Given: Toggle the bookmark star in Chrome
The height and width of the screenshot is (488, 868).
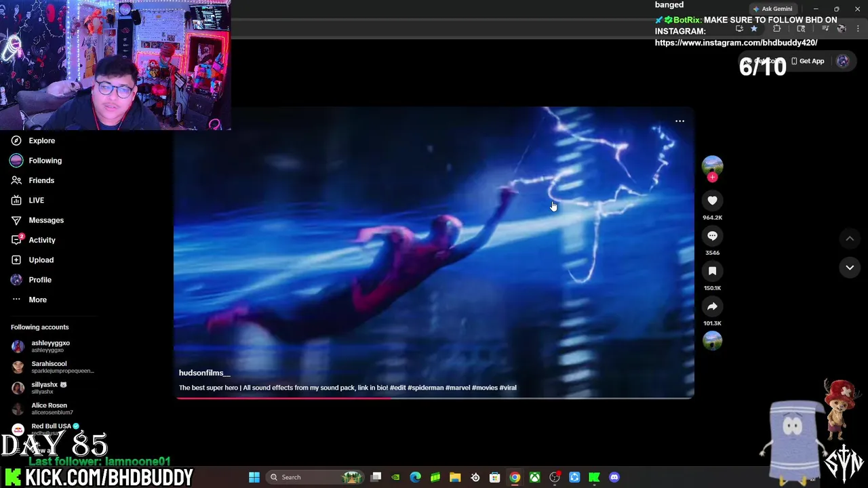Looking at the screenshot, I should 753,28.
